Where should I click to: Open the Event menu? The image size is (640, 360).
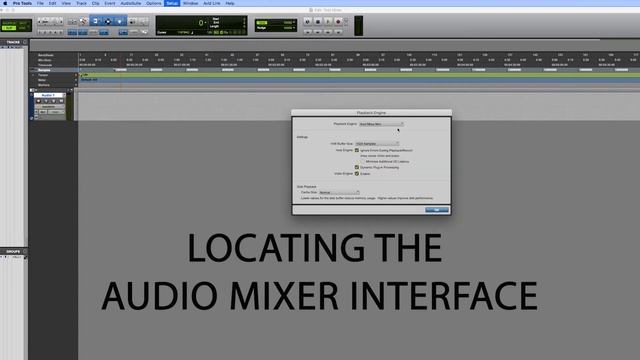click(110, 3)
